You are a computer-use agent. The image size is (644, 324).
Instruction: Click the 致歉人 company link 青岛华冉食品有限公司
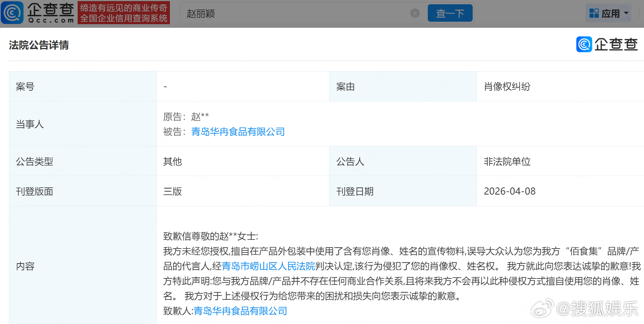(x=240, y=311)
